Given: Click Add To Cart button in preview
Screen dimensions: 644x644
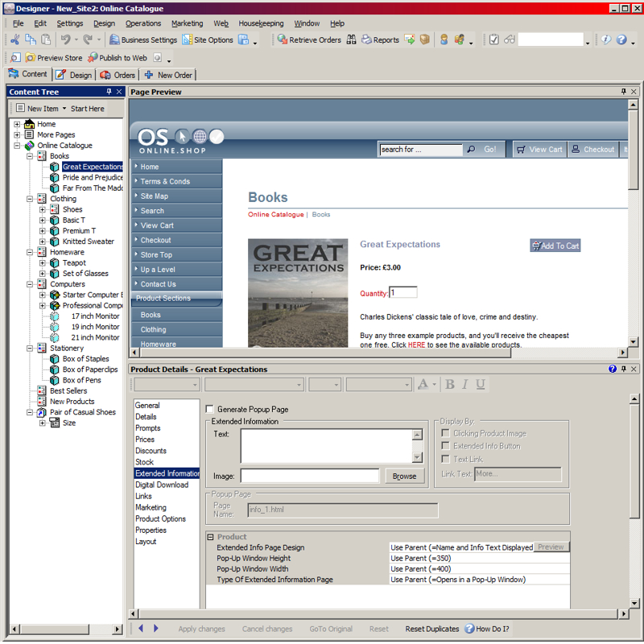Looking at the screenshot, I should point(555,246).
